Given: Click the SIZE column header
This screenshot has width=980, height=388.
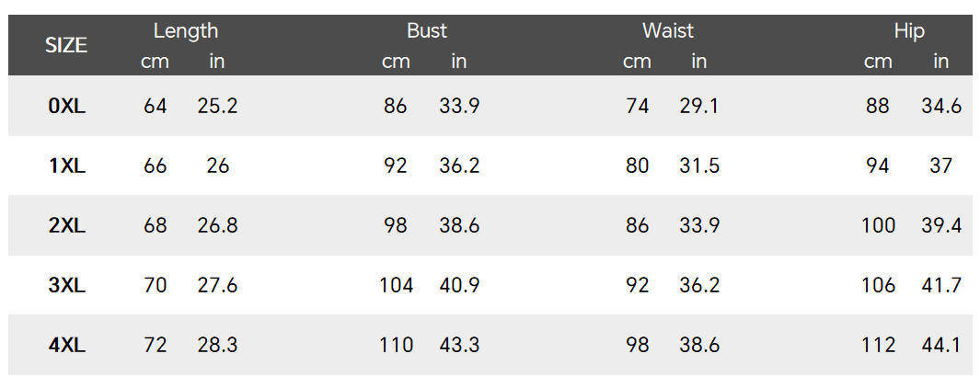Looking at the screenshot, I should [66, 45].
